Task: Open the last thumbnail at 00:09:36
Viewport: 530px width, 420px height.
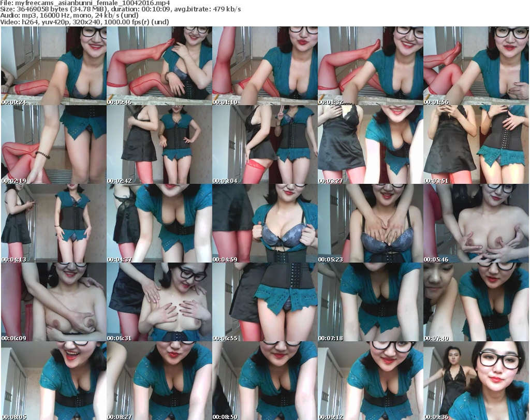Action: point(476,381)
